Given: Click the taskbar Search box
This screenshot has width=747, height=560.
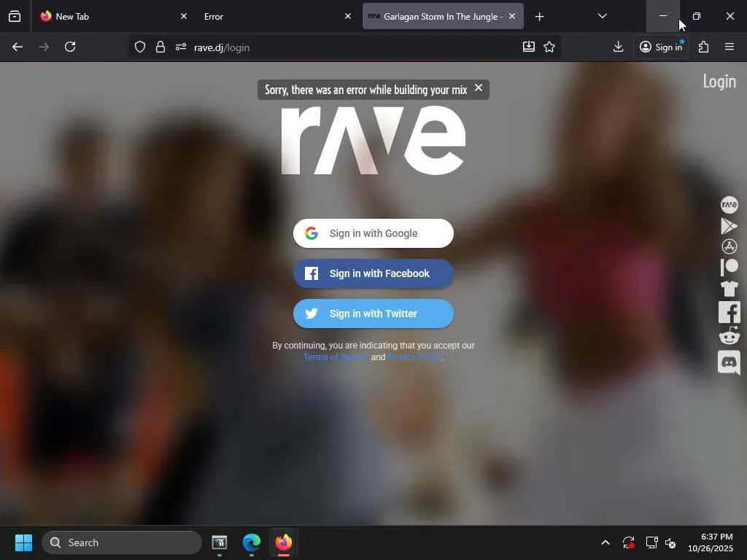Looking at the screenshot, I should point(122,542).
